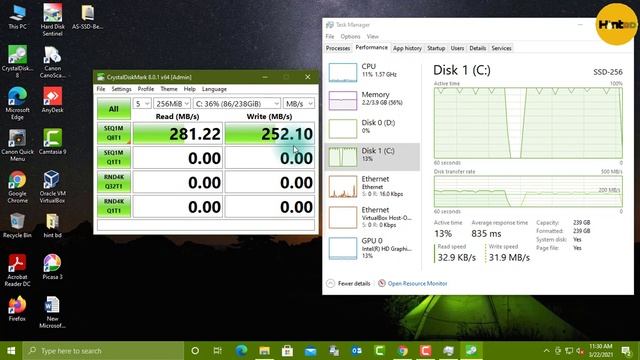The width and height of the screenshot is (640, 360).
Task: Open drive dropdown C: 36% (86/238GiB)
Action: point(237,104)
